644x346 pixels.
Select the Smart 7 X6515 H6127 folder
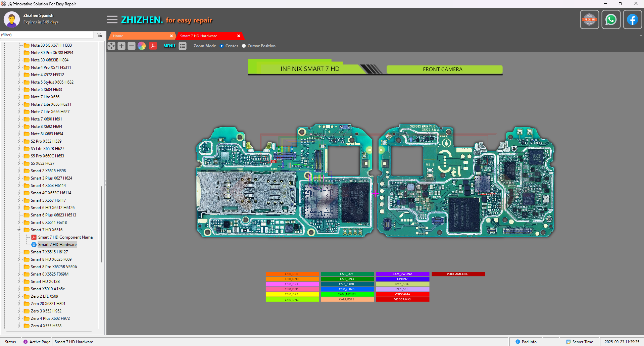click(49, 252)
